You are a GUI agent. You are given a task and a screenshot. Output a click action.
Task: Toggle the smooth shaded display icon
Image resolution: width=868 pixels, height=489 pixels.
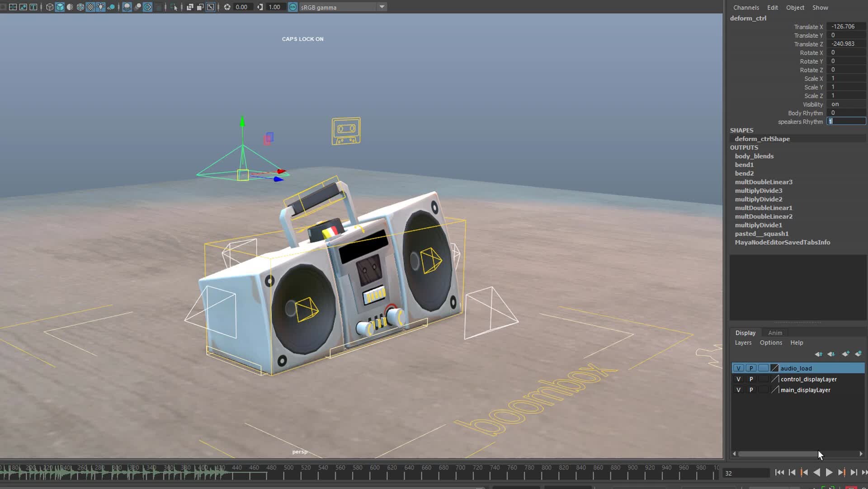(60, 7)
